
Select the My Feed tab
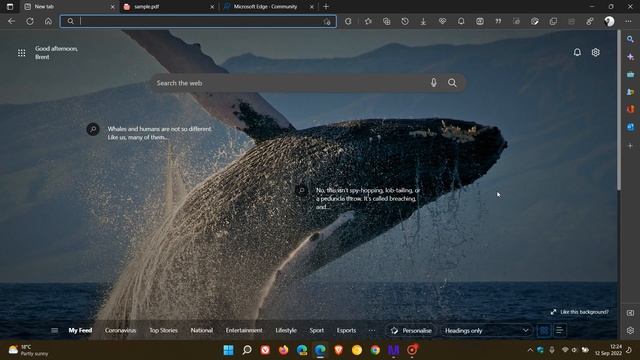tap(80, 331)
